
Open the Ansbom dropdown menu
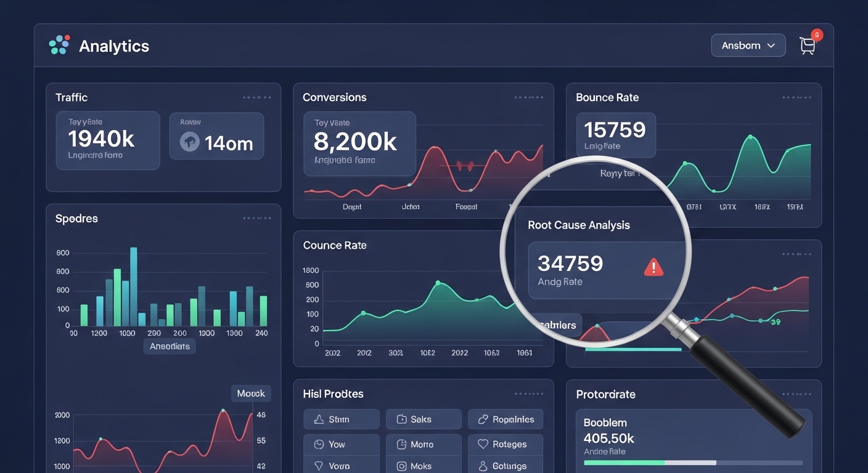[x=748, y=46]
